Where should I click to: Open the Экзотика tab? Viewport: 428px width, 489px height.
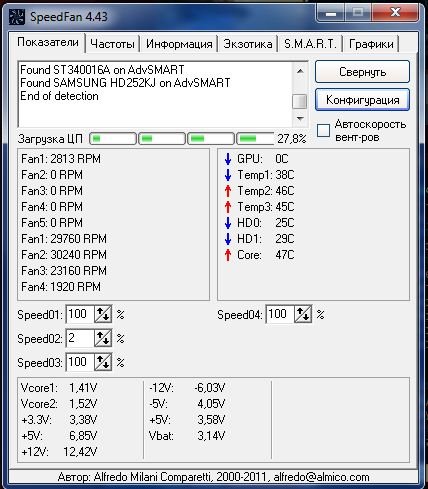point(248,44)
